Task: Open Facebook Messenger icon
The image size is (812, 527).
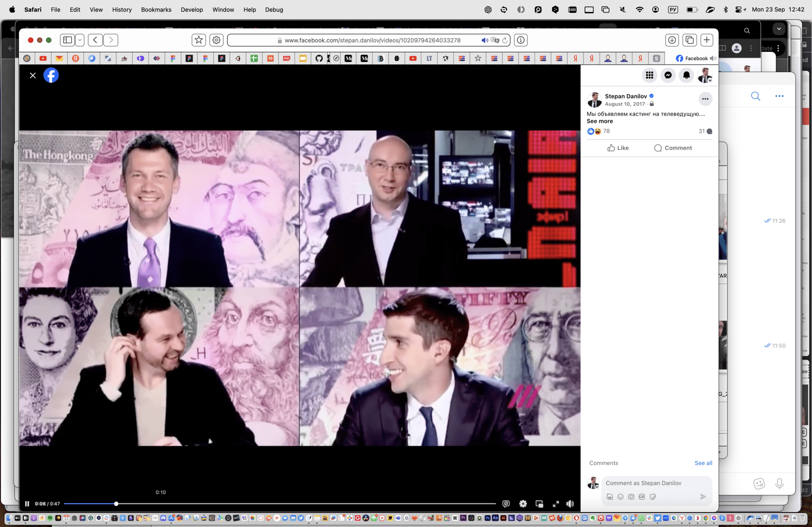Action: point(668,75)
